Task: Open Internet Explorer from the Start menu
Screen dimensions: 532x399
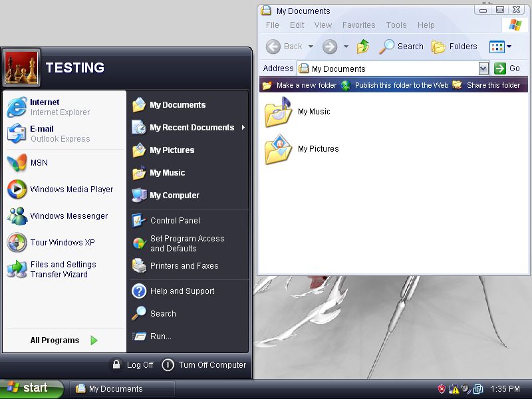Action: tap(65, 107)
